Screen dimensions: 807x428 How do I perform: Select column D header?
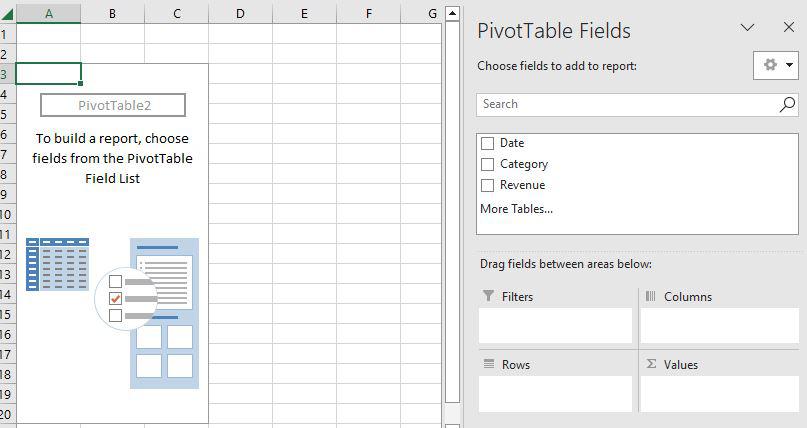coord(240,13)
